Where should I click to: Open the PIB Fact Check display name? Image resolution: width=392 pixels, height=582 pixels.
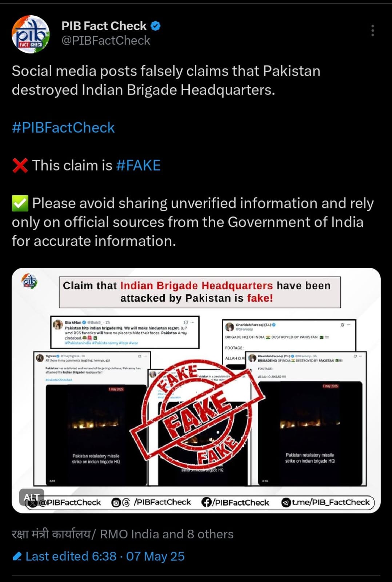coord(104,26)
